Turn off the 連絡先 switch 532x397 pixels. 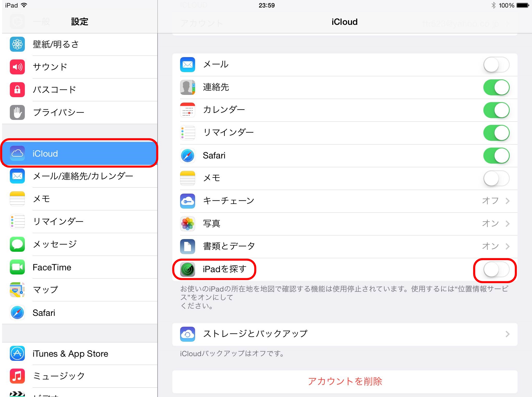496,87
